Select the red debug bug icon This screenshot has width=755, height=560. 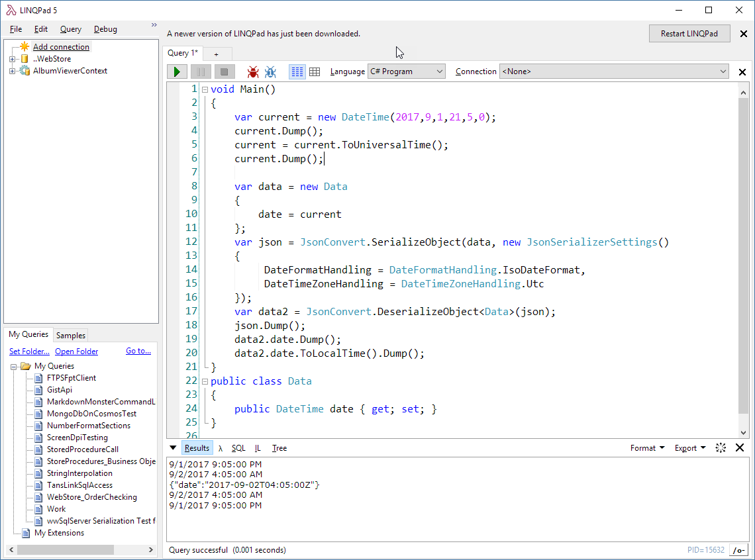pos(253,71)
